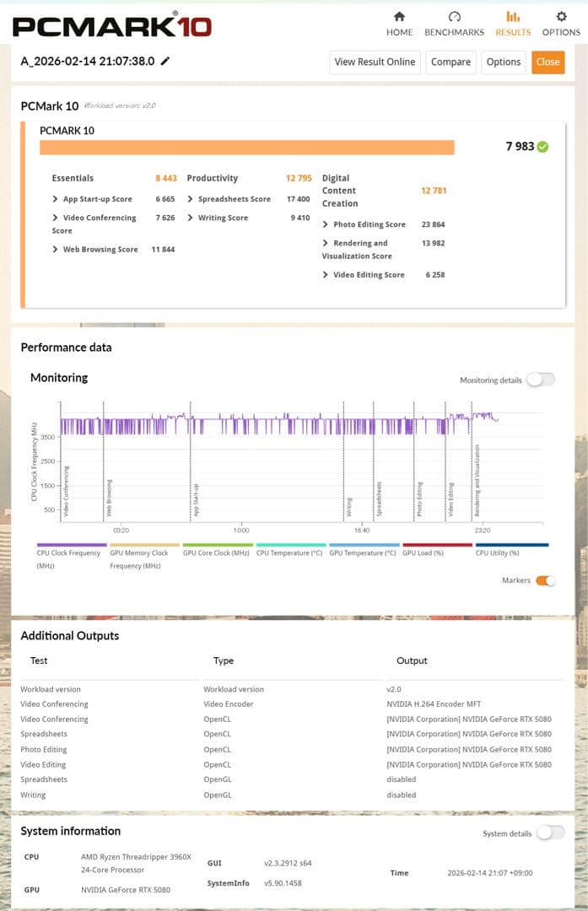Open the HOME tab icon
Viewport: 588px width, 911px height.
pyautogui.click(x=399, y=16)
